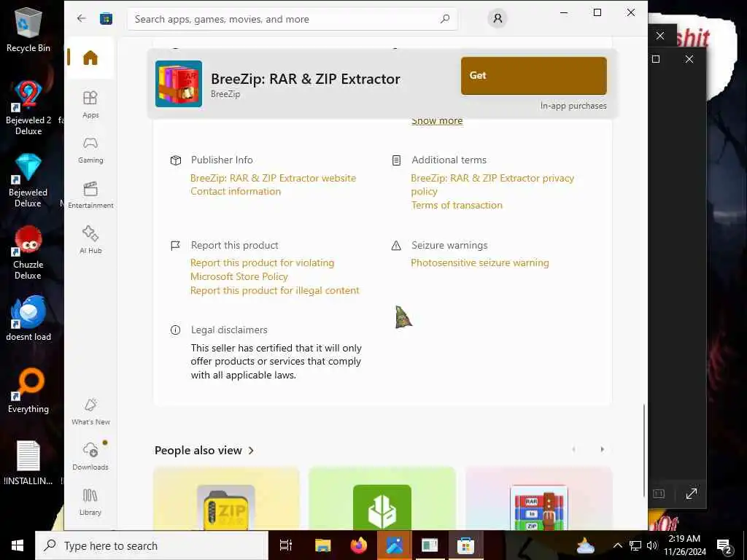
Task: Select the !INSTALLIN text file on desktop
Action: [28, 463]
